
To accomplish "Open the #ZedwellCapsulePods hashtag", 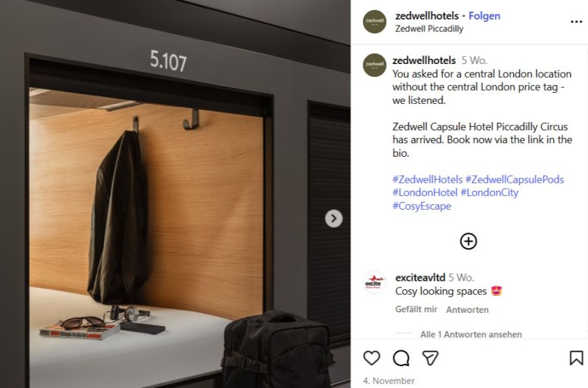I will click(515, 179).
